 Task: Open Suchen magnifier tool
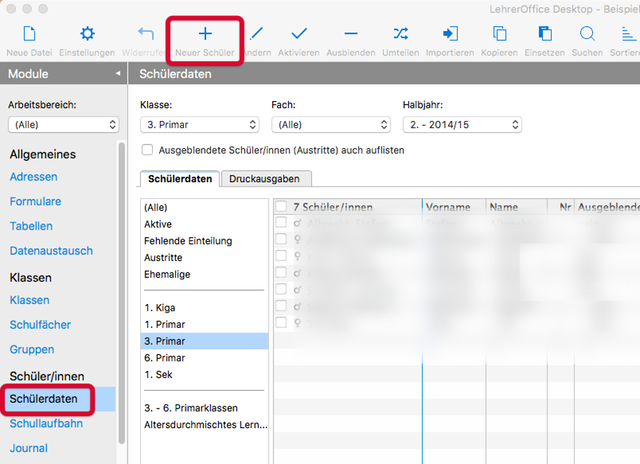587,36
